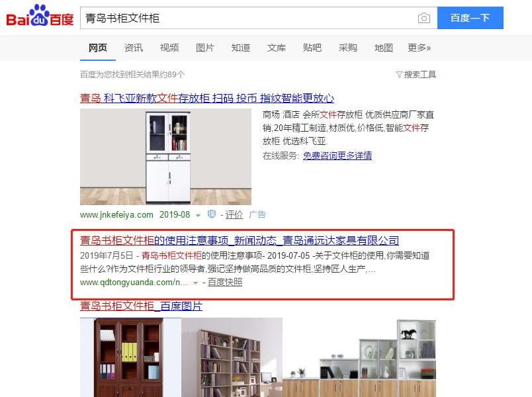This screenshot has height=397, width=532.
Task: Click the 百度快照 link
Action: point(225,283)
